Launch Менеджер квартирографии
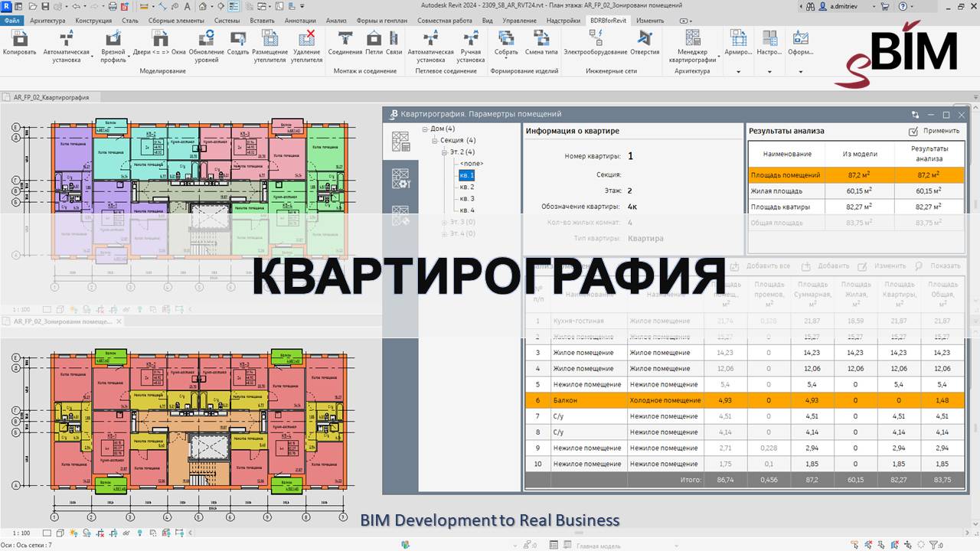Image resolution: width=980 pixels, height=551 pixels. (x=692, y=47)
